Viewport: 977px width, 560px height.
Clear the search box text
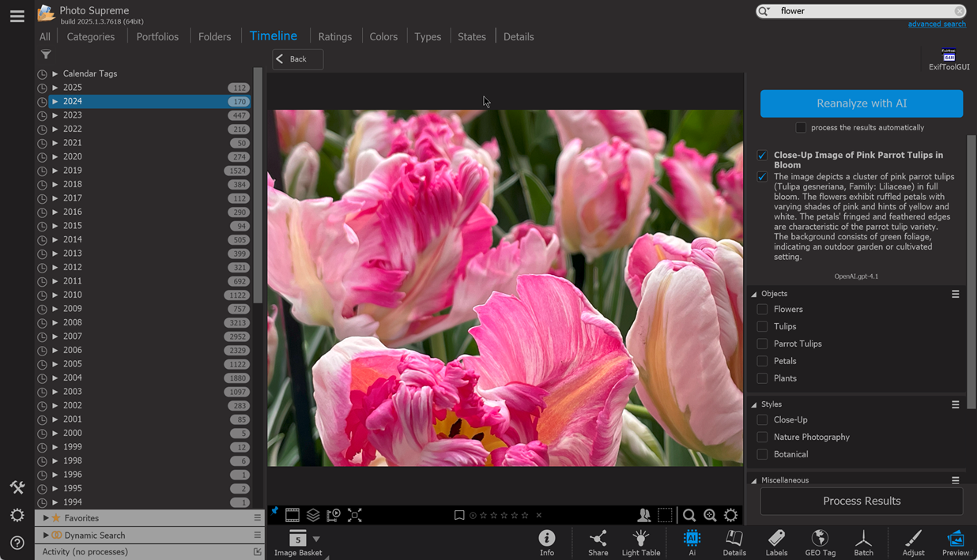(x=959, y=11)
